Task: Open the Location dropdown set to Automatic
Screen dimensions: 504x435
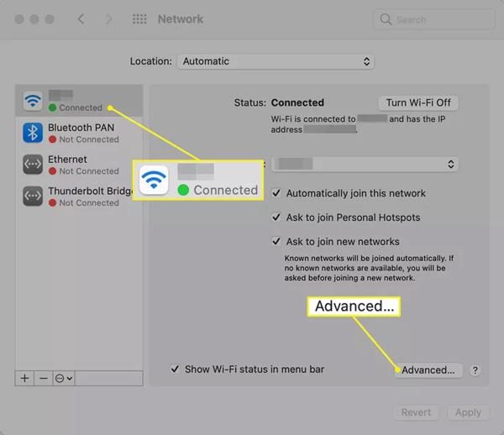Action: [x=276, y=61]
